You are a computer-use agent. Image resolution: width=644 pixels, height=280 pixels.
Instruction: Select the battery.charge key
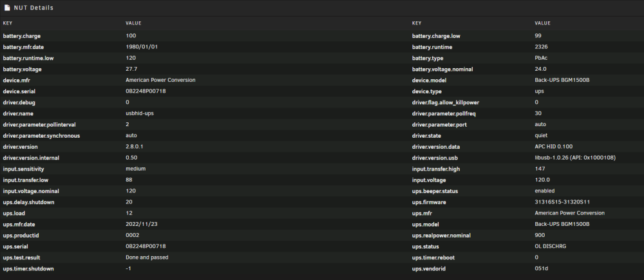(21, 35)
